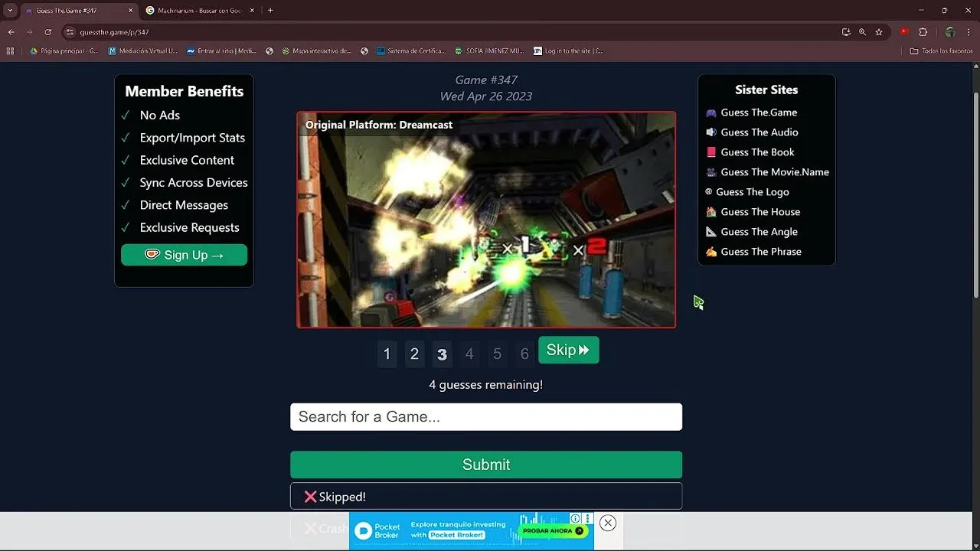Screen dimensions: 980x551
Task: Click the Sync Across Devices benefit text
Action: coord(194,183)
